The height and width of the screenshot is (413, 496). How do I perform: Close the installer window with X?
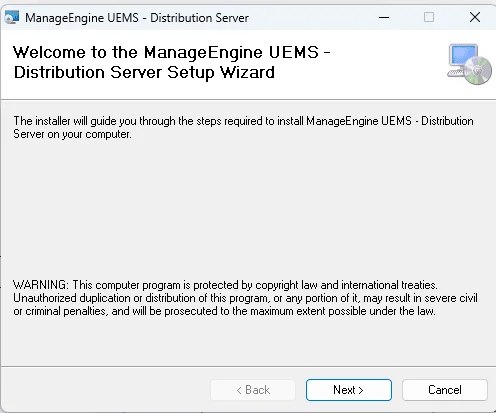point(475,17)
